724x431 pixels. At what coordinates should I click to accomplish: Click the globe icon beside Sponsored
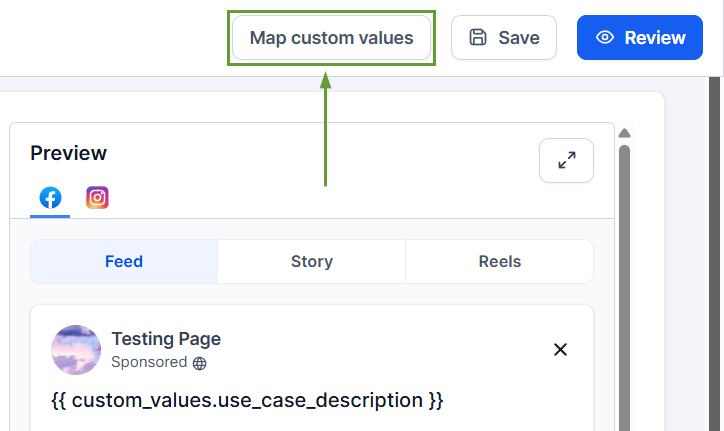(199, 364)
